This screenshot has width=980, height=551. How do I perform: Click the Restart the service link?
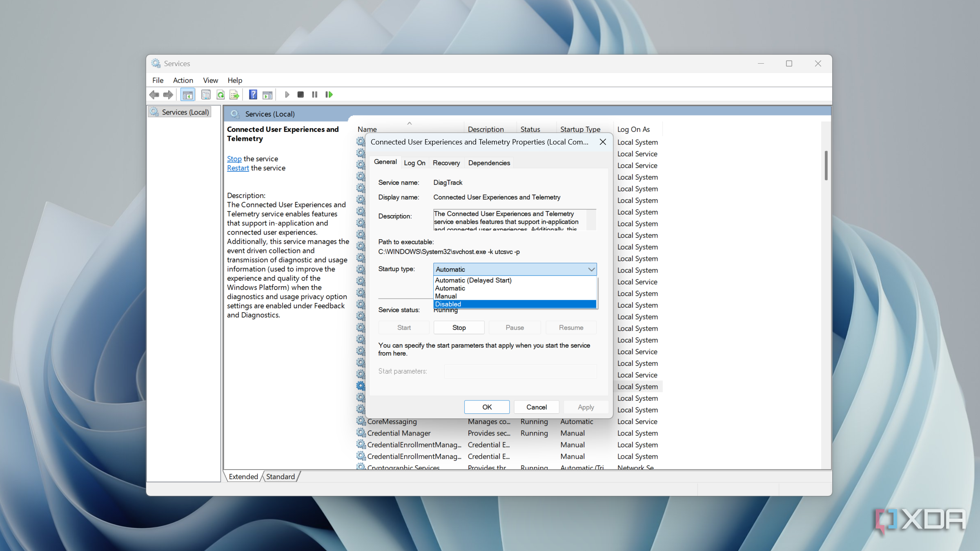pos(238,168)
